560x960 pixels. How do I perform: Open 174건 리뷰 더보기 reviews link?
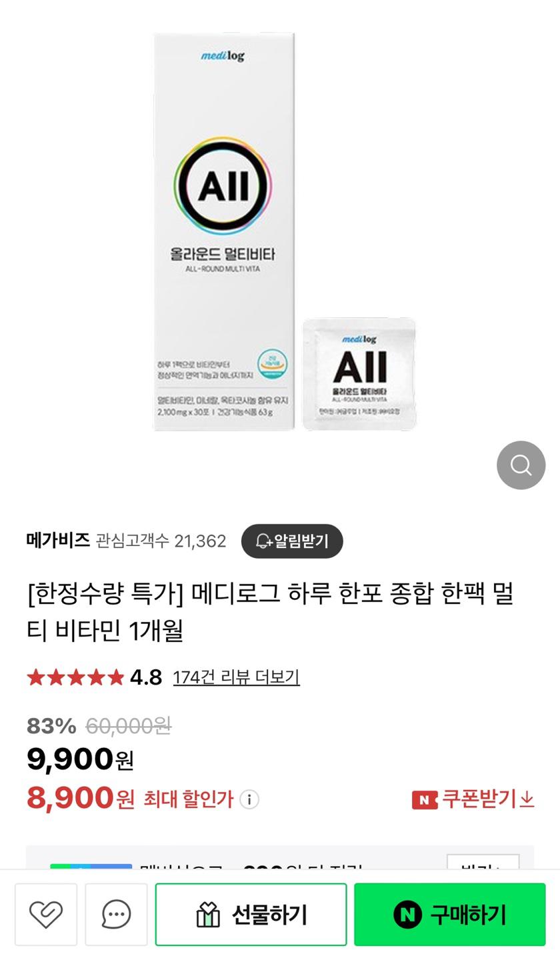coord(236,677)
